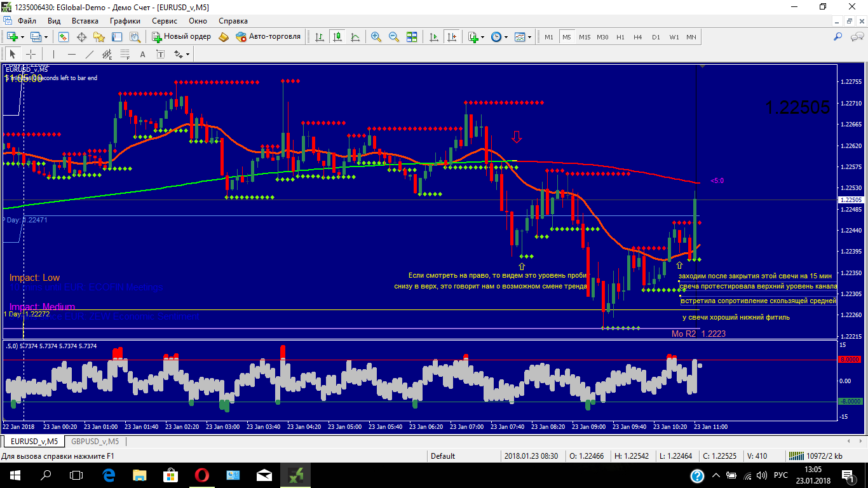Toggle Авто-торговля auto-trading on
The height and width of the screenshot is (488, 868).
point(268,37)
